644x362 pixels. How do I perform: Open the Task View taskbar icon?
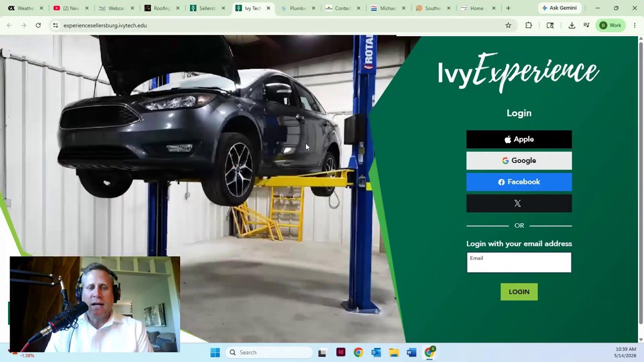[322, 352]
